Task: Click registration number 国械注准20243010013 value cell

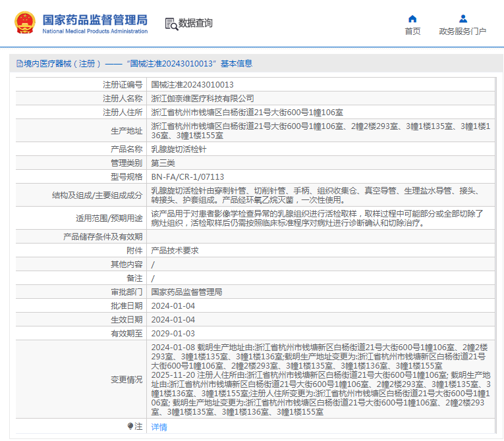Action: click(x=192, y=85)
